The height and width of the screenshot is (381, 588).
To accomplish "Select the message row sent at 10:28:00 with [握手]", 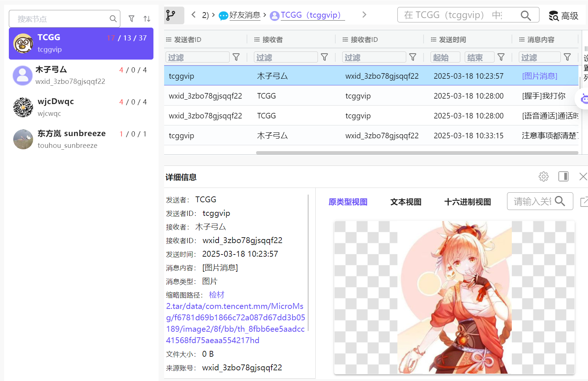I will pyautogui.click(x=371, y=96).
